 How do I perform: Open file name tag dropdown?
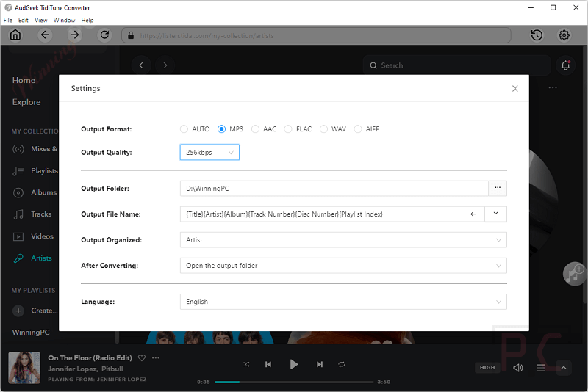(x=495, y=214)
